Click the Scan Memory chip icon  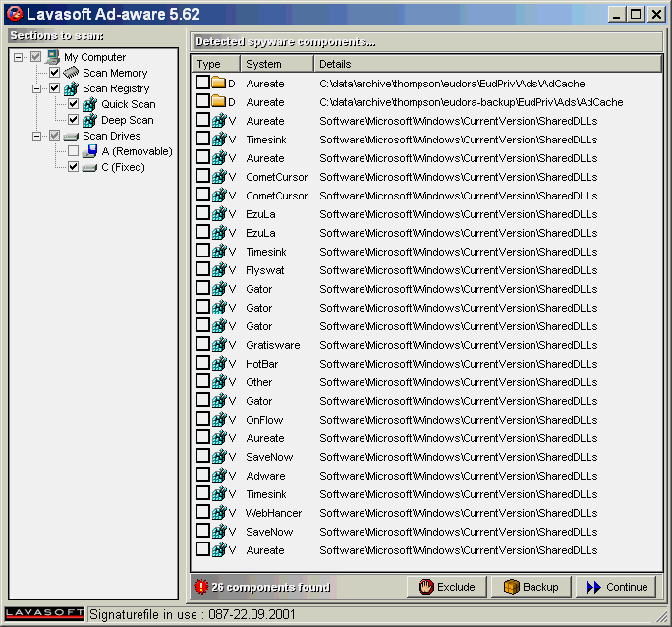(72, 73)
